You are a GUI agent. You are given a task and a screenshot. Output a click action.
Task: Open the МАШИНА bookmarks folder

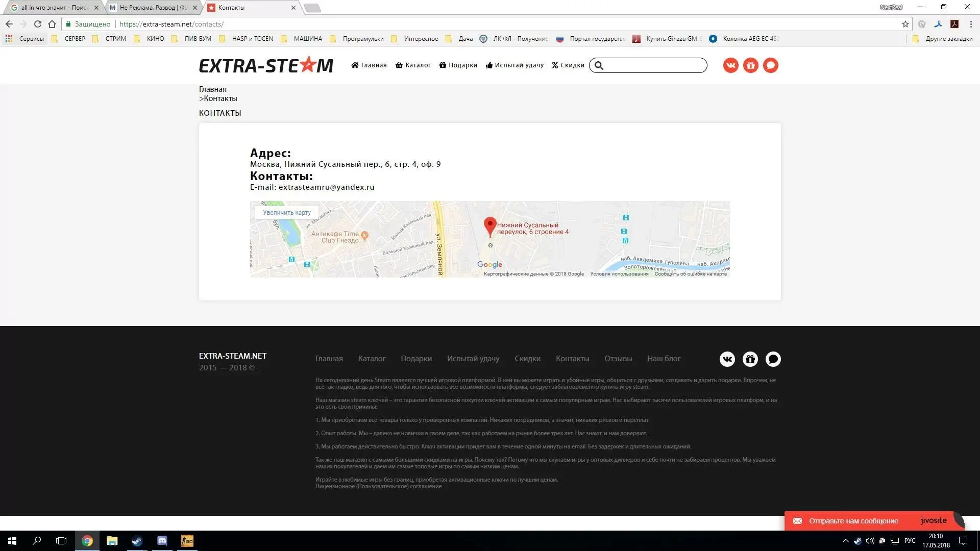click(x=302, y=38)
